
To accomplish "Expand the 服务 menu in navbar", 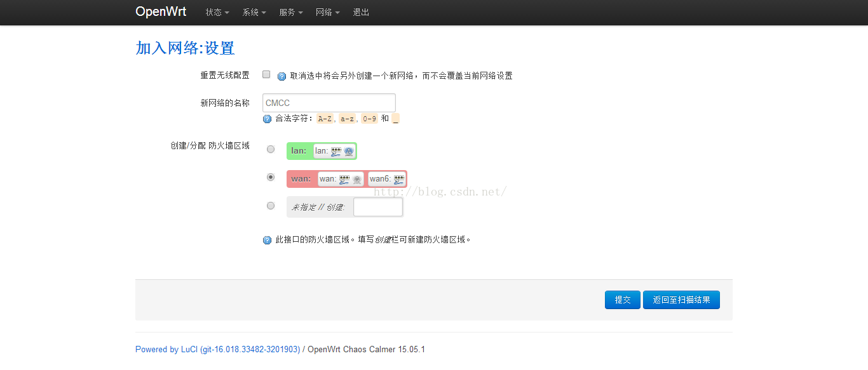I will tap(291, 12).
